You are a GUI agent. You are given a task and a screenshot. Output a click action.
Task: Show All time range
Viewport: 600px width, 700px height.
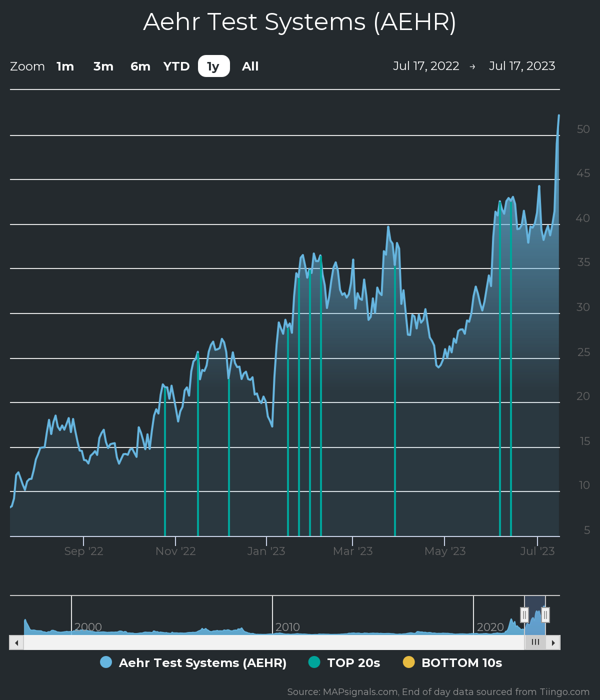click(x=250, y=66)
